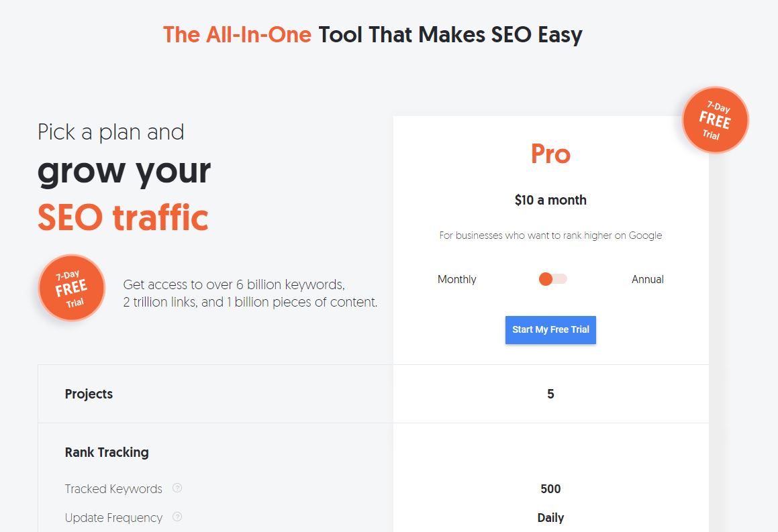The image size is (778, 532).
Task: Select the Annual billing label
Action: tap(648, 279)
